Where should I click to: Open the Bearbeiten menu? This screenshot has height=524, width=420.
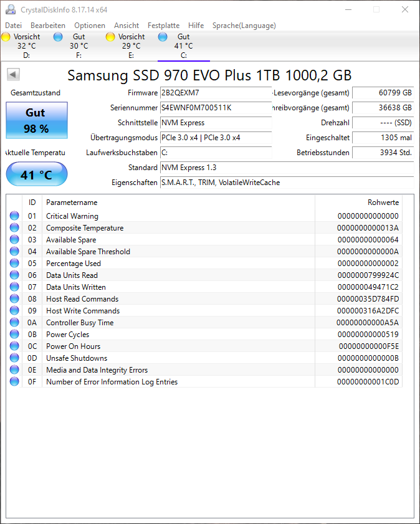pos(48,26)
